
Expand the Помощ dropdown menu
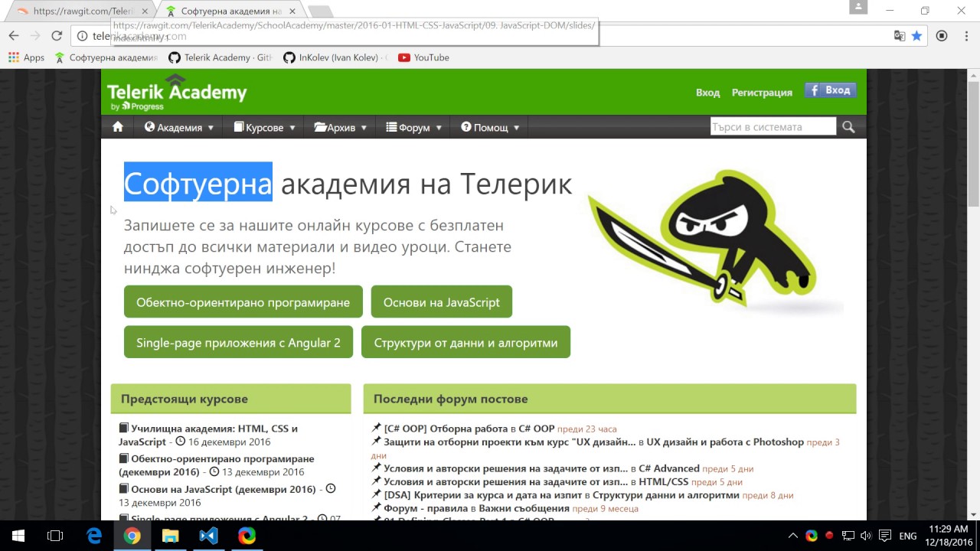click(490, 127)
